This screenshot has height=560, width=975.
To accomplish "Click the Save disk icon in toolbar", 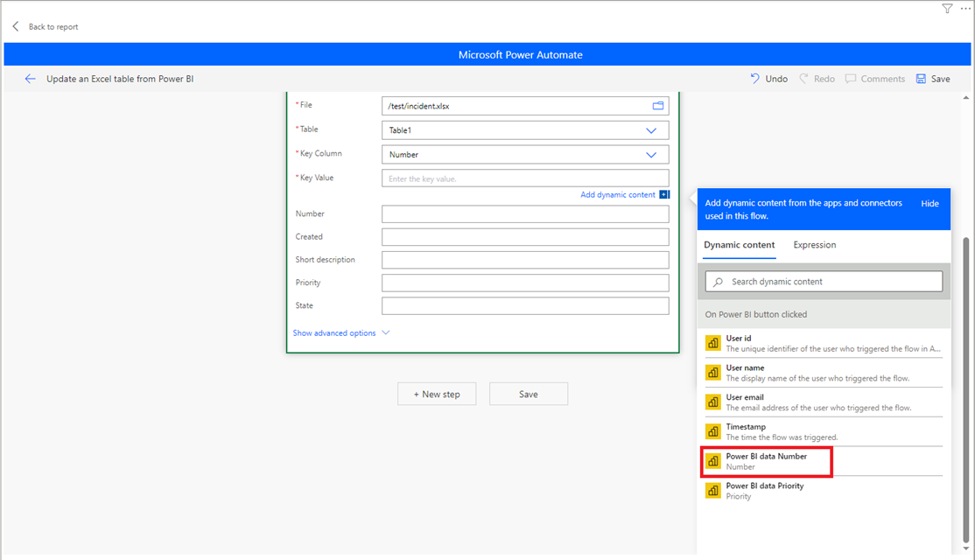I will [x=921, y=79].
